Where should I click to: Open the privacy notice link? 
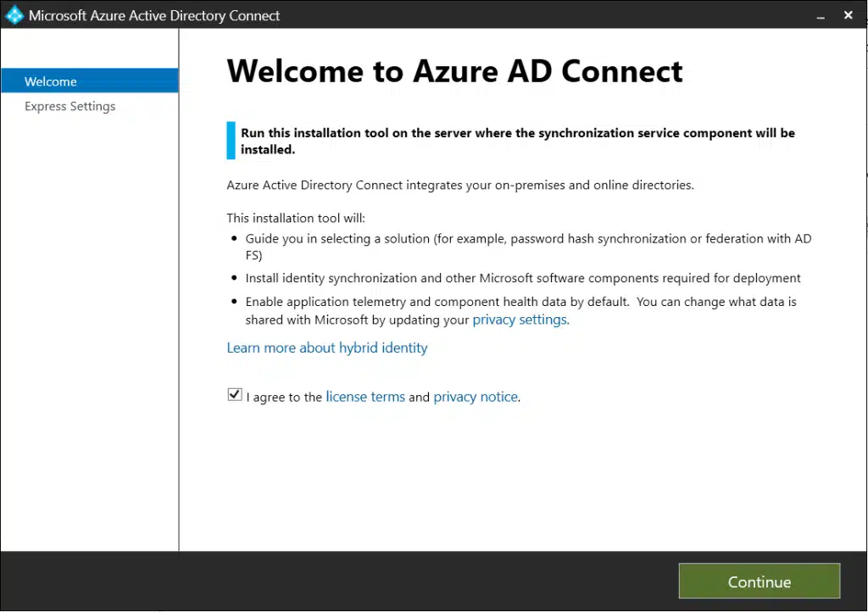(476, 397)
